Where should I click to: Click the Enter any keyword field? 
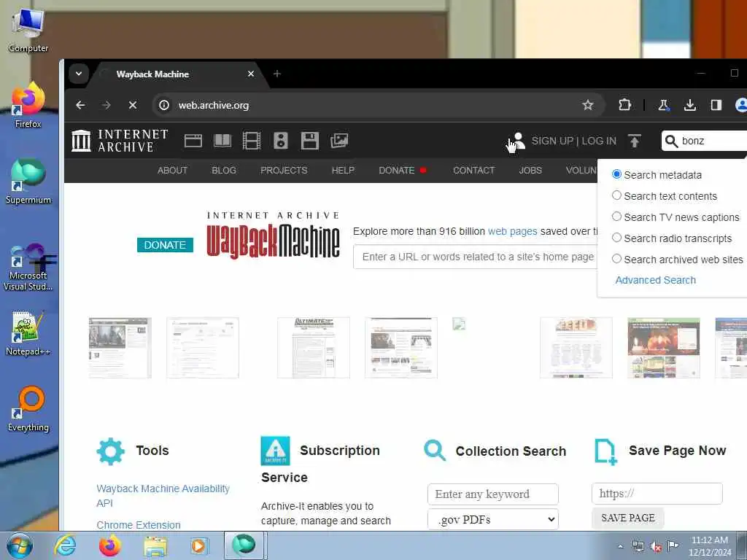tap(493, 494)
